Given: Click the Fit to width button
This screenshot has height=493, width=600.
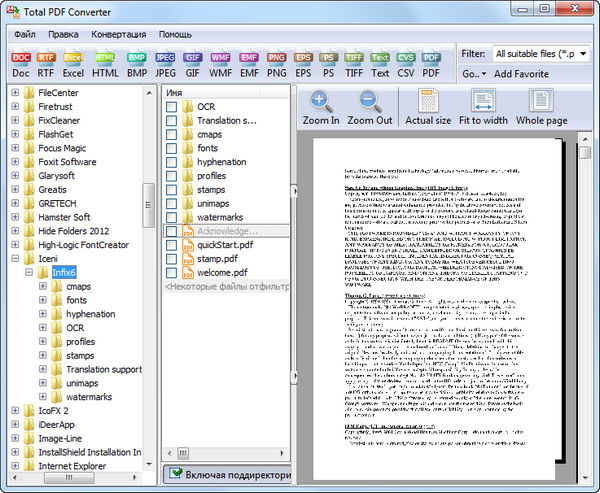Looking at the screenshot, I should (x=483, y=107).
